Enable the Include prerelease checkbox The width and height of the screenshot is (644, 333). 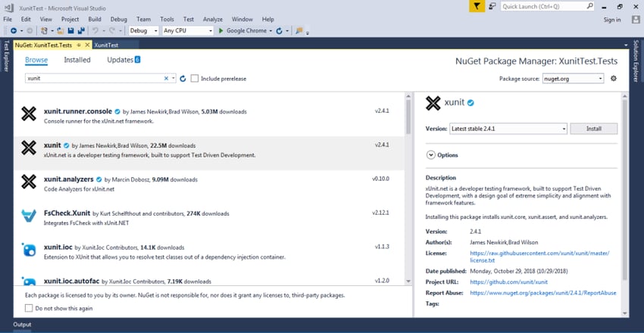195,78
